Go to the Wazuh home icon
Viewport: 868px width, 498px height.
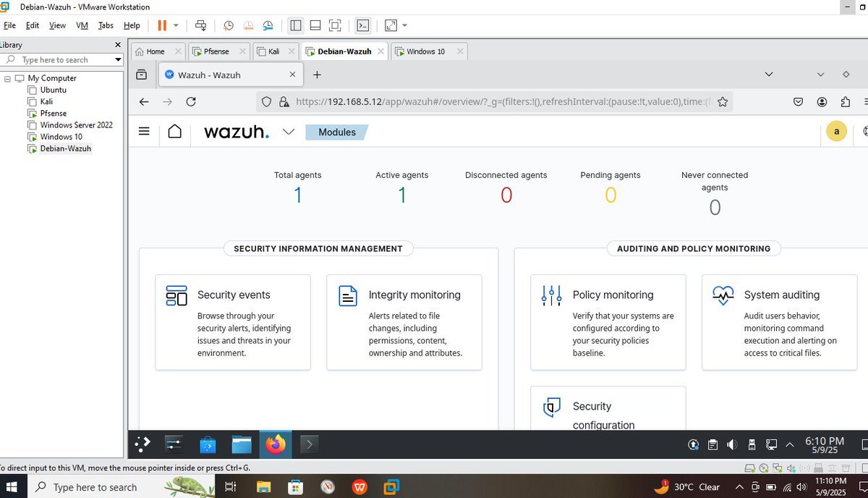click(174, 131)
